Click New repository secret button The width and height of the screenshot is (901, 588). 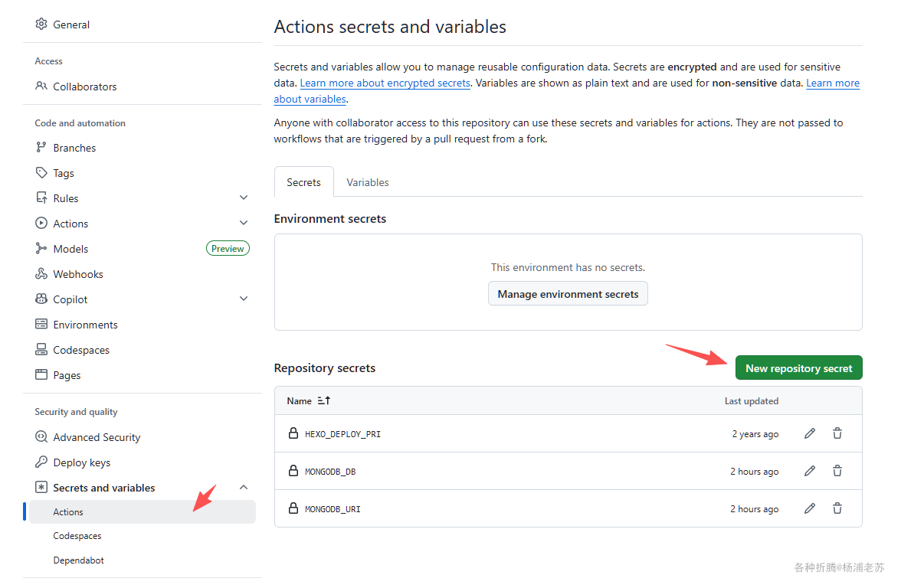798,368
